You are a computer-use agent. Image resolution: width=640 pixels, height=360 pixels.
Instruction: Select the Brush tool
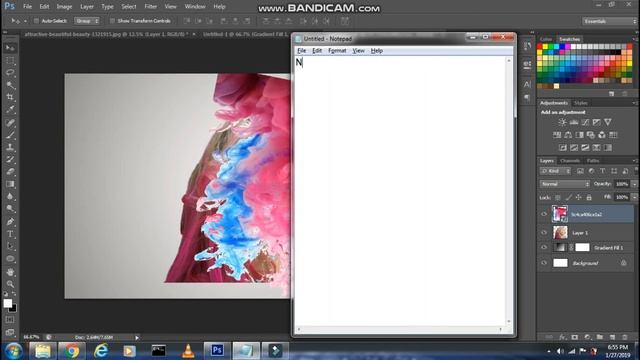[x=10, y=135]
